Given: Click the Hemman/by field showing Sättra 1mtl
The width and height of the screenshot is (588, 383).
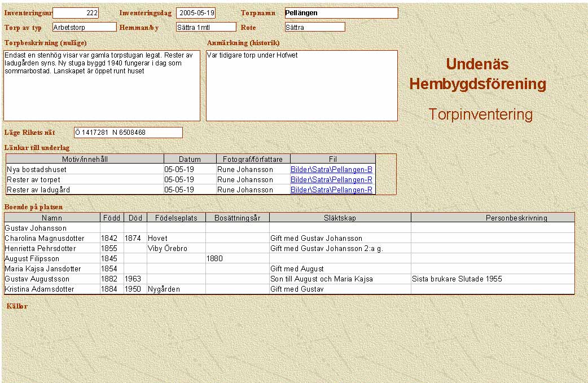Looking at the screenshot, I should [x=205, y=27].
